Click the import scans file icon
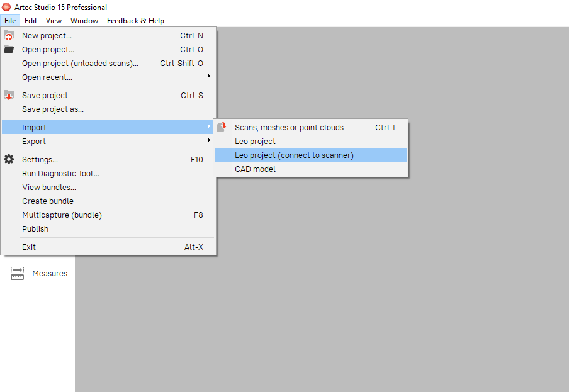 (x=222, y=127)
